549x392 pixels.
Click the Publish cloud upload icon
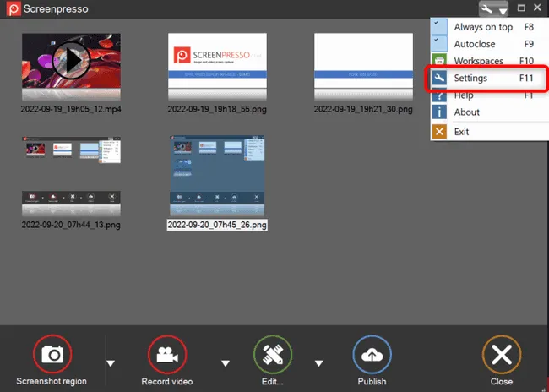point(372,355)
